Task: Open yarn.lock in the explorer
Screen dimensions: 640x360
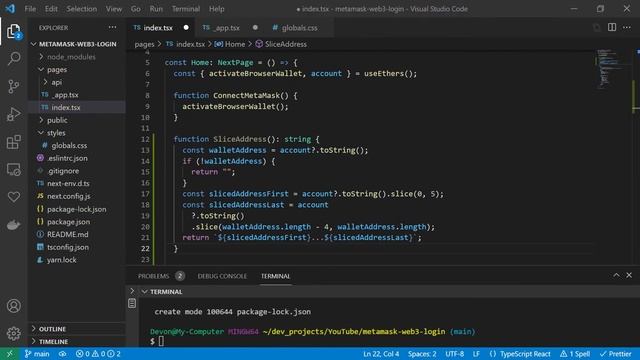Action: tap(77, 260)
